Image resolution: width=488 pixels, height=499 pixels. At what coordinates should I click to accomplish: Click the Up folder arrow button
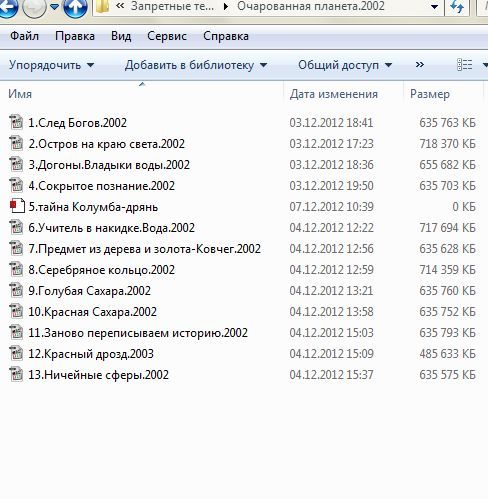pyautogui.click(x=75, y=7)
